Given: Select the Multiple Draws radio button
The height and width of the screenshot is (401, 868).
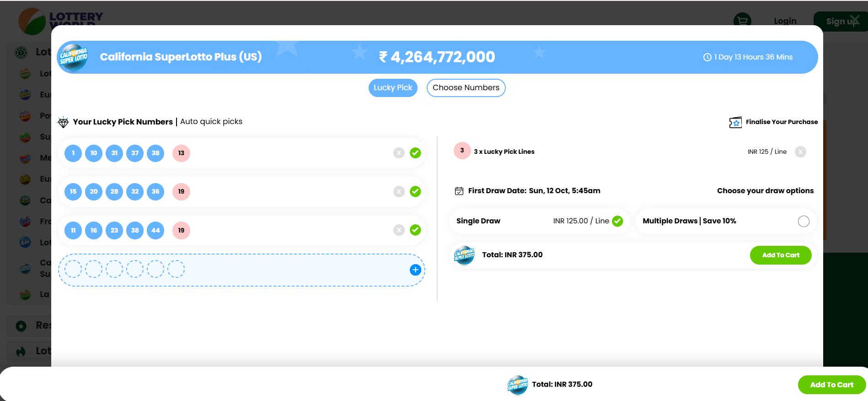Looking at the screenshot, I should tap(804, 222).
